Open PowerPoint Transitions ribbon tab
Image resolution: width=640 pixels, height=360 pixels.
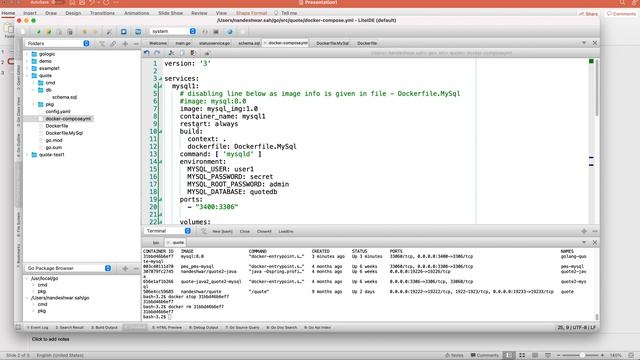click(102, 13)
